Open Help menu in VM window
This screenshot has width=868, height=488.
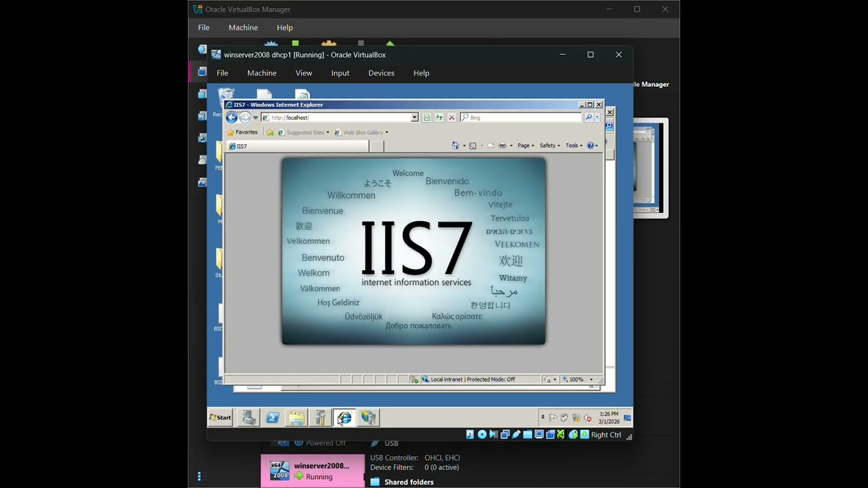pyautogui.click(x=421, y=73)
